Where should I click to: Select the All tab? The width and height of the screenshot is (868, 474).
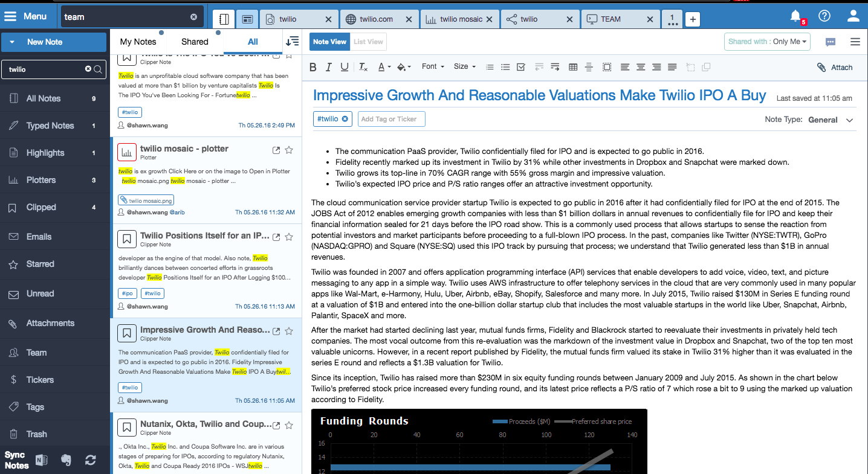click(x=253, y=42)
